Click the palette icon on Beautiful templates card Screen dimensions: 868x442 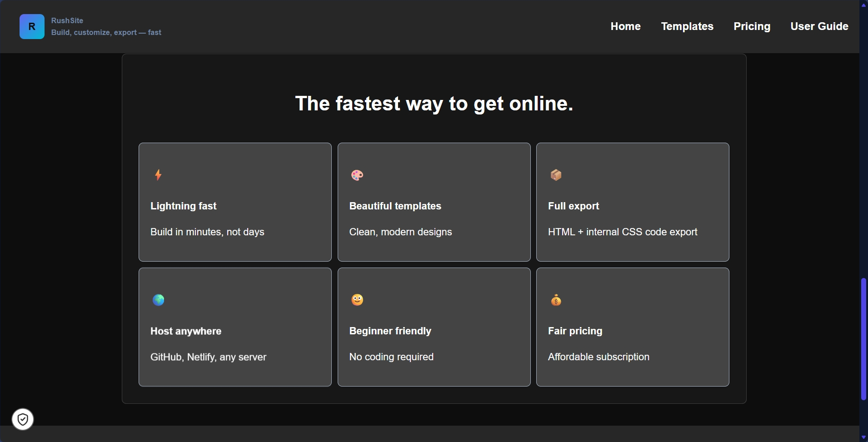[357, 175]
